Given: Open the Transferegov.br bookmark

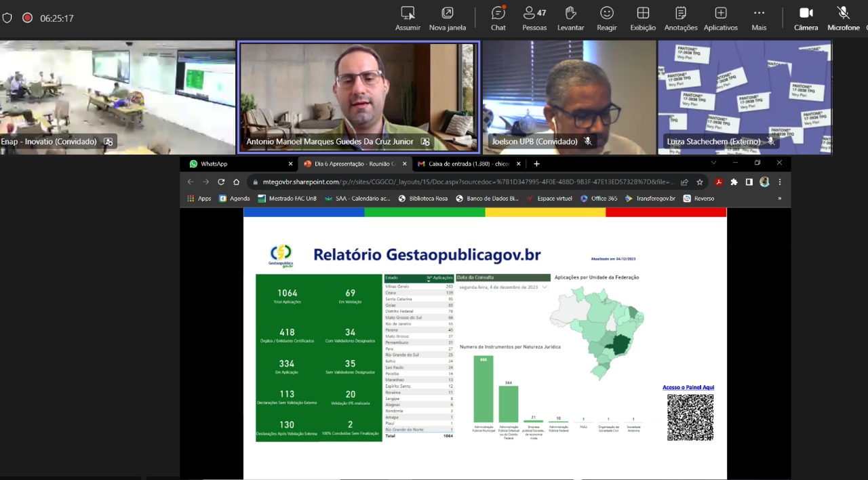Looking at the screenshot, I should pos(650,199).
